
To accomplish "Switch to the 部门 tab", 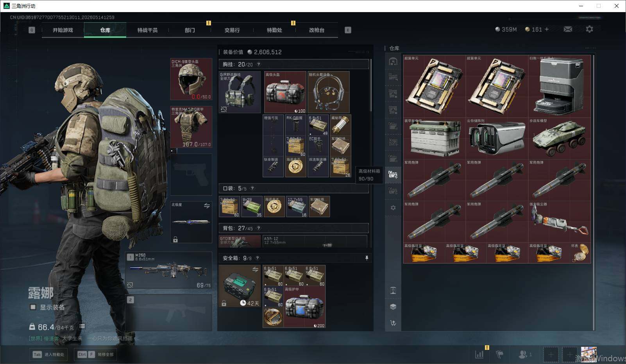I will [x=190, y=30].
